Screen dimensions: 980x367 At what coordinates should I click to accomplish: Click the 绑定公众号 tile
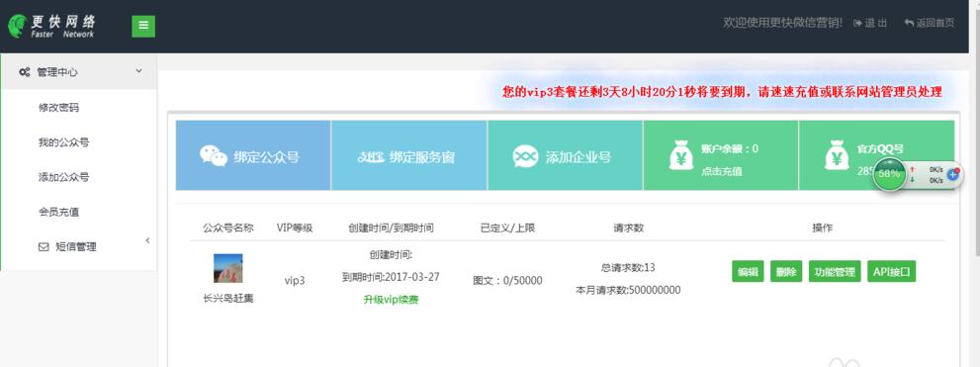pos(253,155)
